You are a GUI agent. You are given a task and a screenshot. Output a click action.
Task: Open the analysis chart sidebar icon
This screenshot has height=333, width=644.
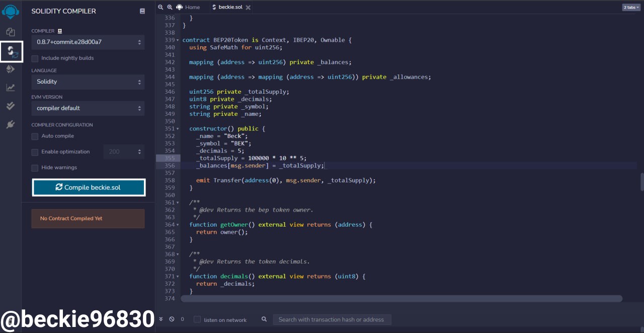click(11, 88)
